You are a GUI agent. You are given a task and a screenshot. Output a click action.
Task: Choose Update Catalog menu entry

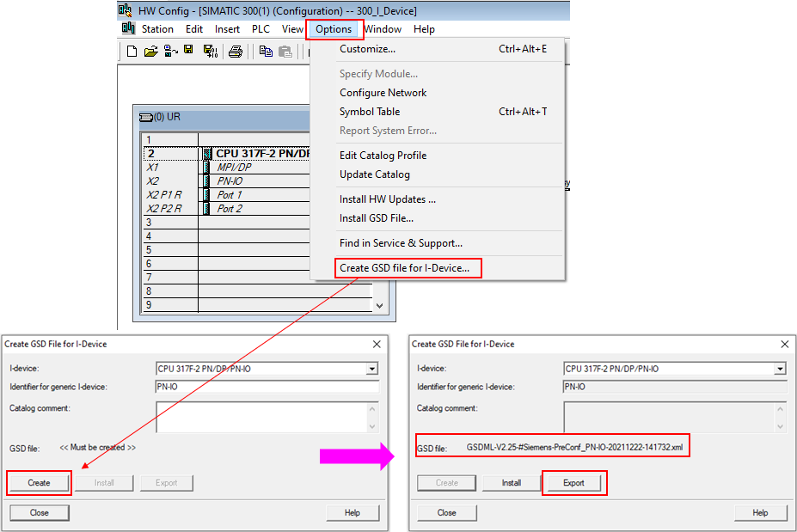click(x=438, y=174)
